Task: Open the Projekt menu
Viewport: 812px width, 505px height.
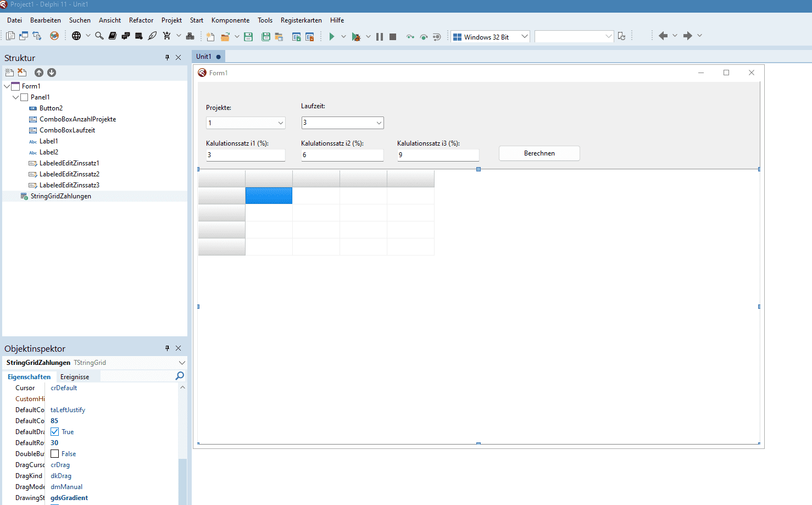Action: (x=171, y=20)
